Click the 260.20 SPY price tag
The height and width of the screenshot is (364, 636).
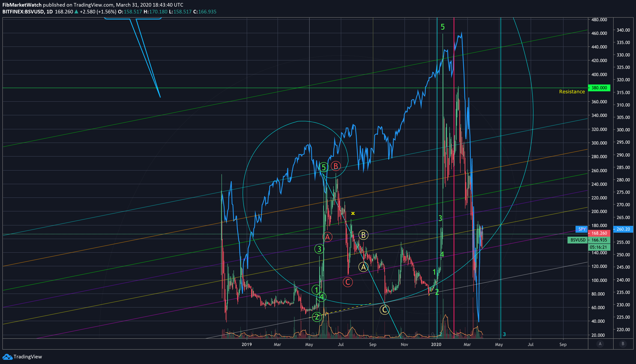(623, 229)
